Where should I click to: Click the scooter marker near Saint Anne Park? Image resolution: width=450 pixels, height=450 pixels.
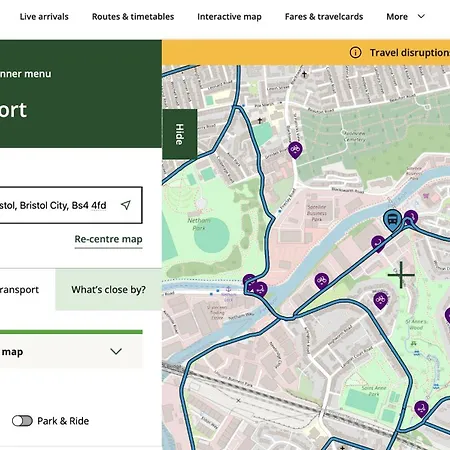click(421, 409)
